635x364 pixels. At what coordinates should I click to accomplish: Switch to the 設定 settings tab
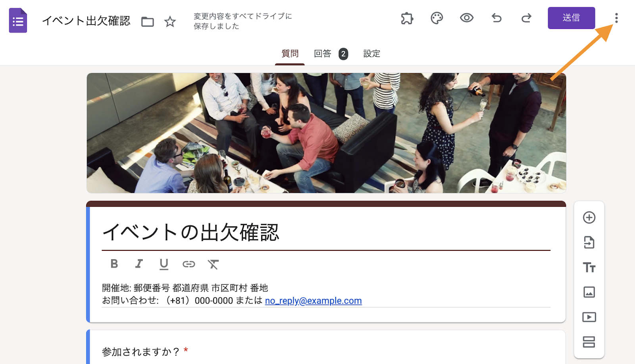pos(372,54)
